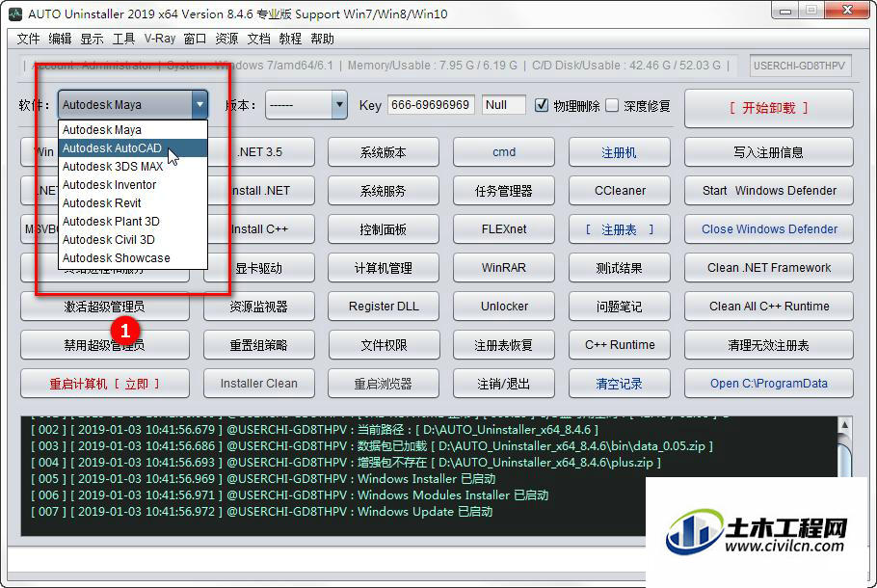Open 任务管理器 task manager

pos(503,191)
